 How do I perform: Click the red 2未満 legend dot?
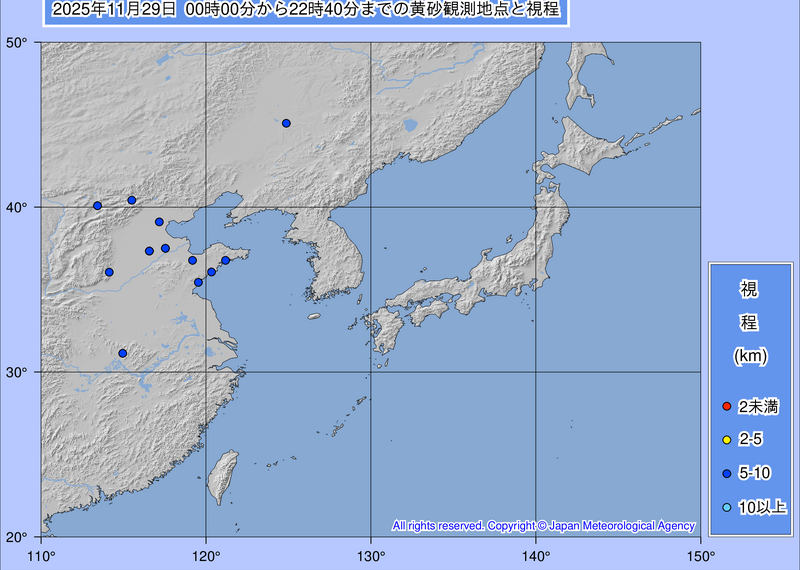tap(727, 407)
